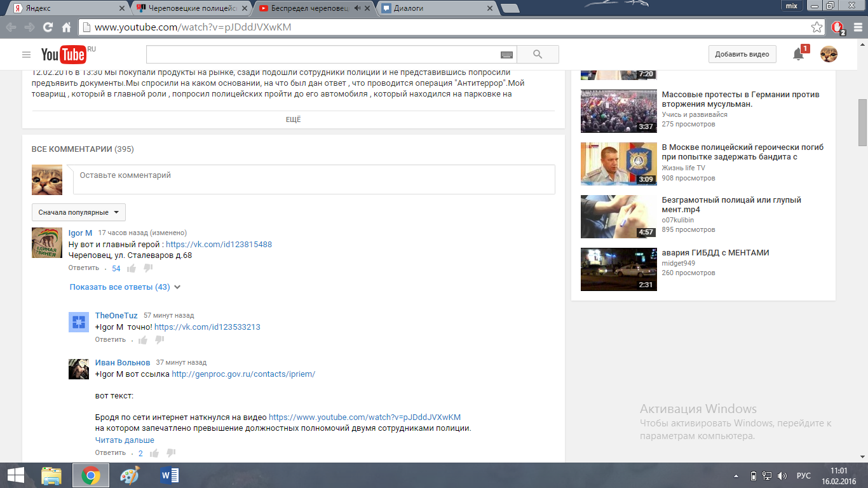The width and height of the screenshot is (868, 488).
Task: Mute the audio on the Беспредел tab
Action: tap(358, 8)
